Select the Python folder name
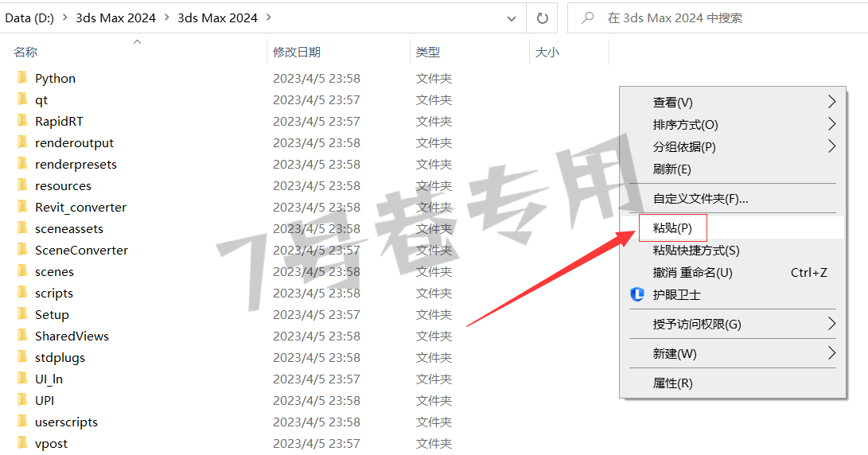The width and height of the screenshot is (868, 455). (56, 78)
